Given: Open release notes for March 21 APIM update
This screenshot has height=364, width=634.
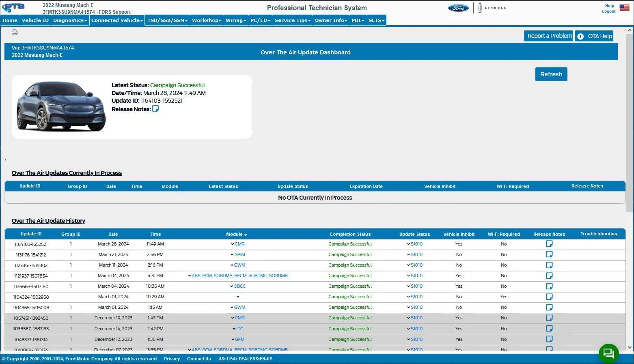Looking at the screenshot, I should click(x=549, y=254).
